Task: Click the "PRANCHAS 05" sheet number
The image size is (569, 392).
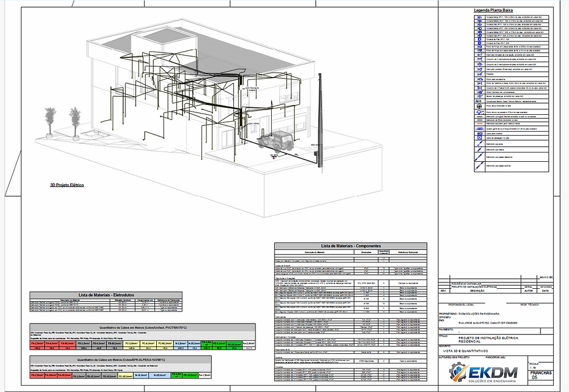Action: [541, 375]
